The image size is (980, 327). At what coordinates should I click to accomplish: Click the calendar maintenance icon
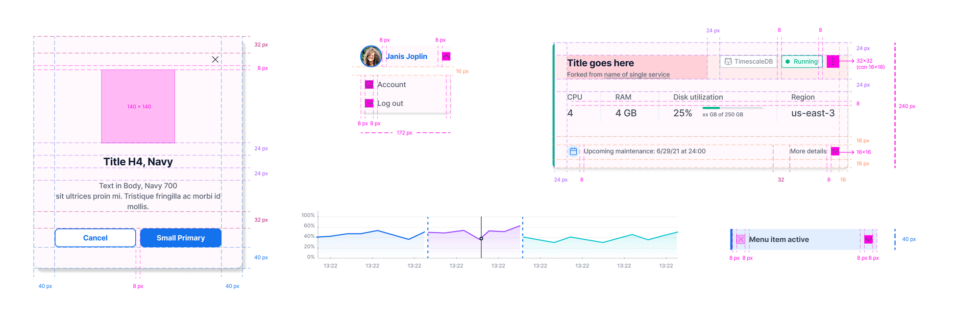click(x=573, y=151)
